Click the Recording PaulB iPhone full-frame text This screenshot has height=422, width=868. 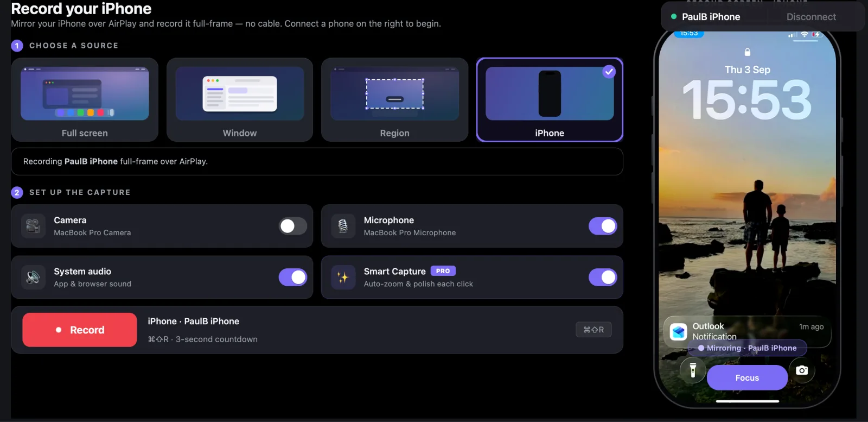(116, 161)
